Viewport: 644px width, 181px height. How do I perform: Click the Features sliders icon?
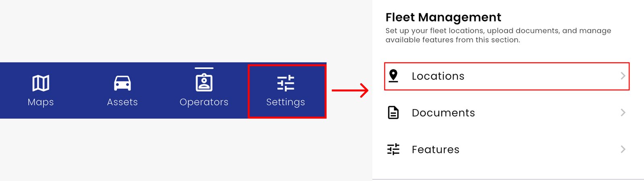[393, 149]
